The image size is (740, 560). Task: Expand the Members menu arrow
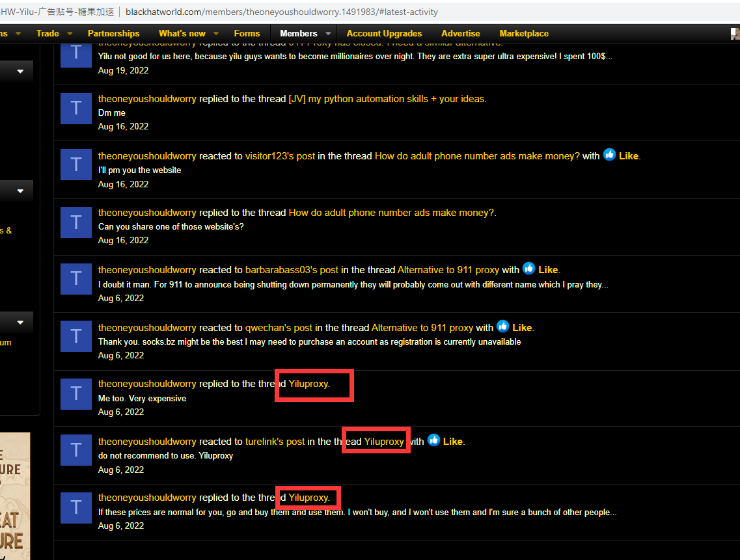pos(328,34)
